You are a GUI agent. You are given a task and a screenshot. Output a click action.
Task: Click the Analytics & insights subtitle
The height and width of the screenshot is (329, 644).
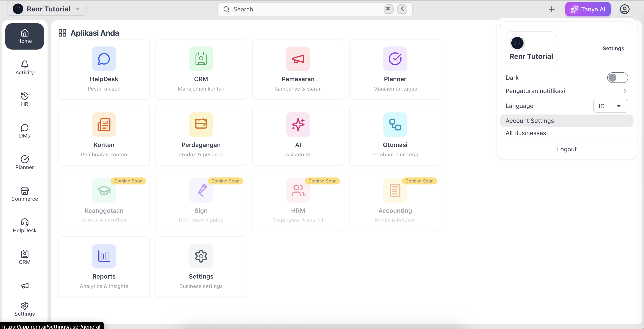(104, 286)
